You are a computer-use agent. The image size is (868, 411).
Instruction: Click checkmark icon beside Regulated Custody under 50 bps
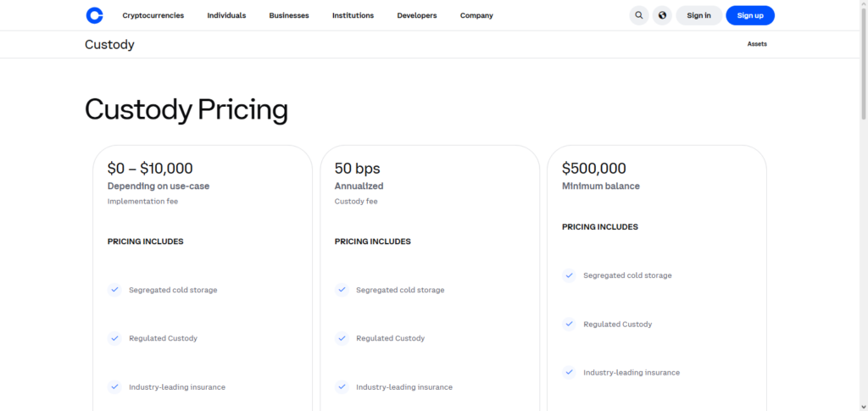[x=342, y=338]
